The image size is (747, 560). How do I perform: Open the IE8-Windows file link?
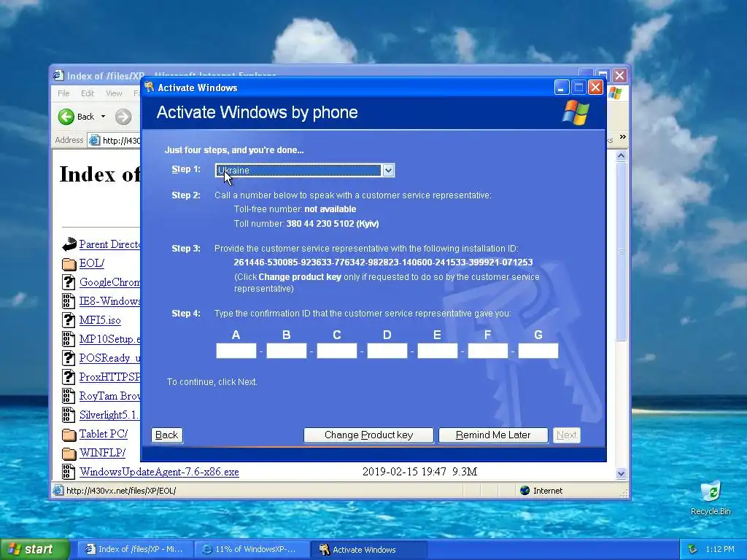tap(109, 301)
